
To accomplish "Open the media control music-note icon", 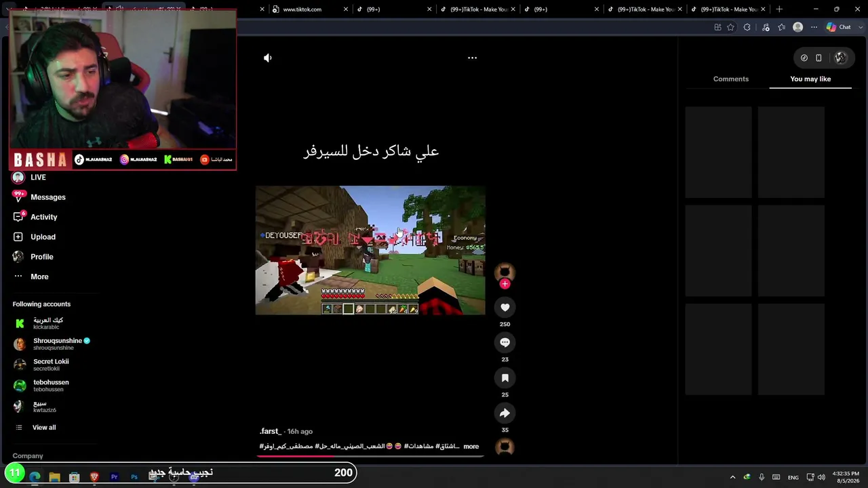I will point(766,27).
